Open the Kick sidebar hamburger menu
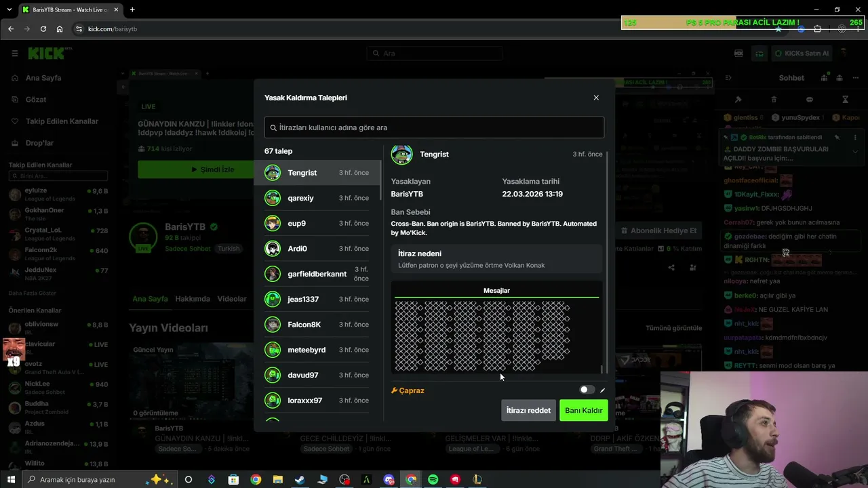868x488 pixels. click(14, 54)
